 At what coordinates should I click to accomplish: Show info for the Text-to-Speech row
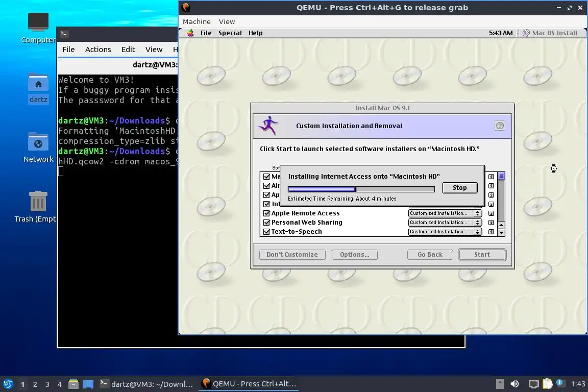tap(491, 231)
